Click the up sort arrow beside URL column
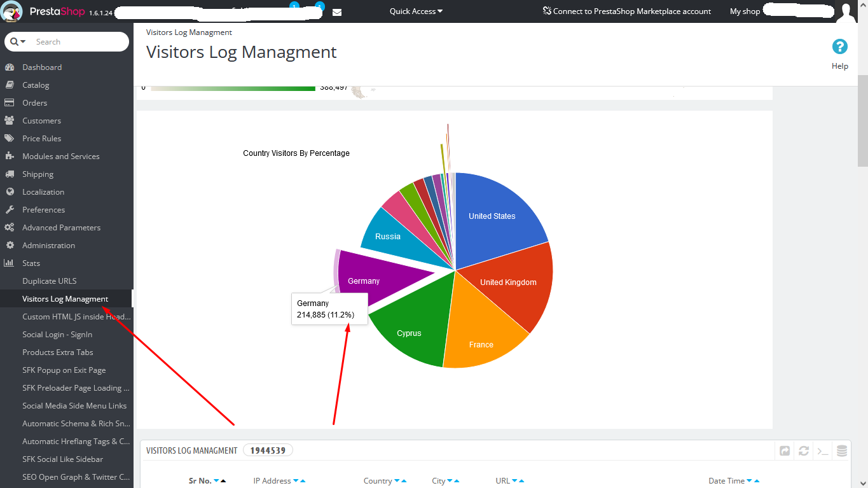Screen dimensions: 868x488 [x=521, y=481]
